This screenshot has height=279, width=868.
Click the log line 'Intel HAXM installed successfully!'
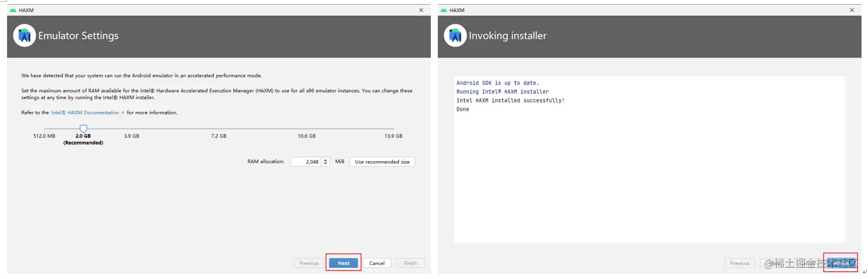point(511,101)
